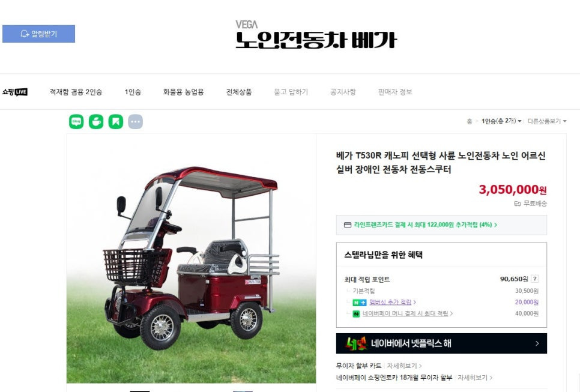Click the 알림받기 notification button
The image size is (580, 392).
tap(39, 34)
